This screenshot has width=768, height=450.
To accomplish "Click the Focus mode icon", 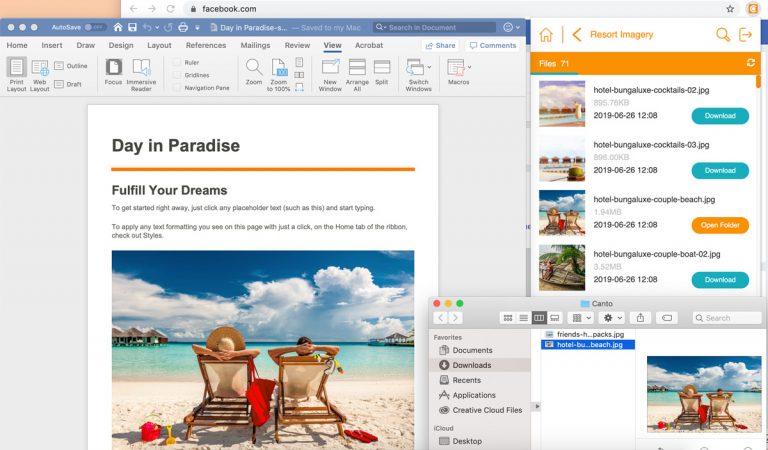I will (113, 72).
